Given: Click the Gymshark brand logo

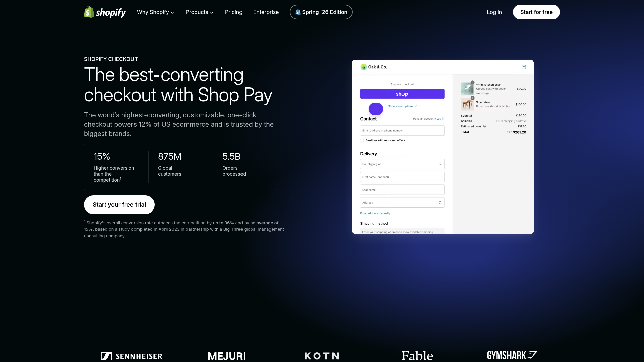Looking at the screenshot, I should tap(512, 355).
